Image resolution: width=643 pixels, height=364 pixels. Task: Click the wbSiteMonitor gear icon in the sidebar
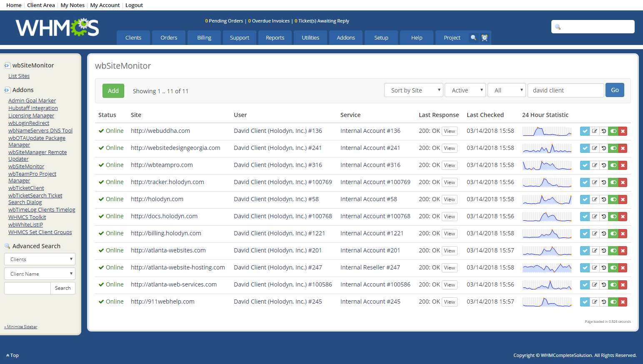coord(7,65)
